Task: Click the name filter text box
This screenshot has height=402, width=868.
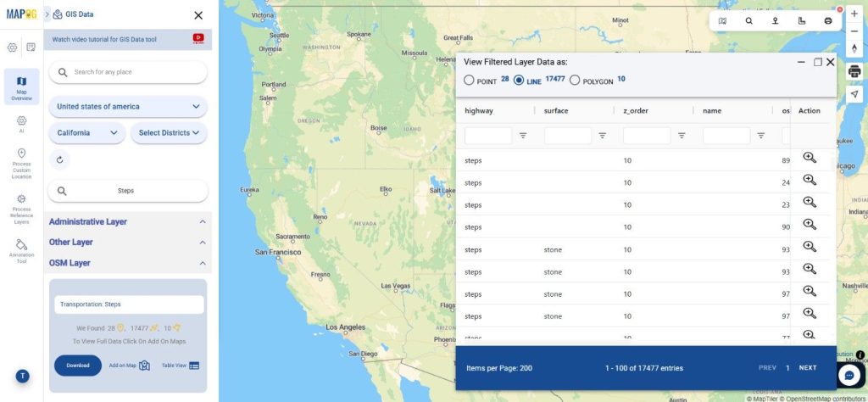Action: point(726,136)
